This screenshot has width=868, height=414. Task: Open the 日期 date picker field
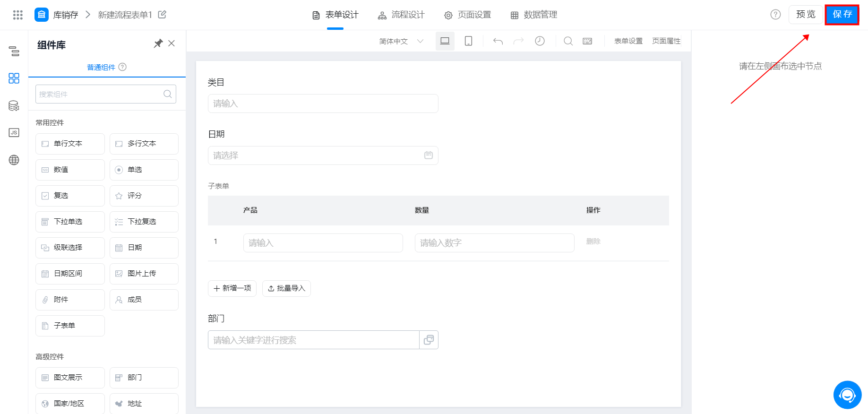[323, 155]
